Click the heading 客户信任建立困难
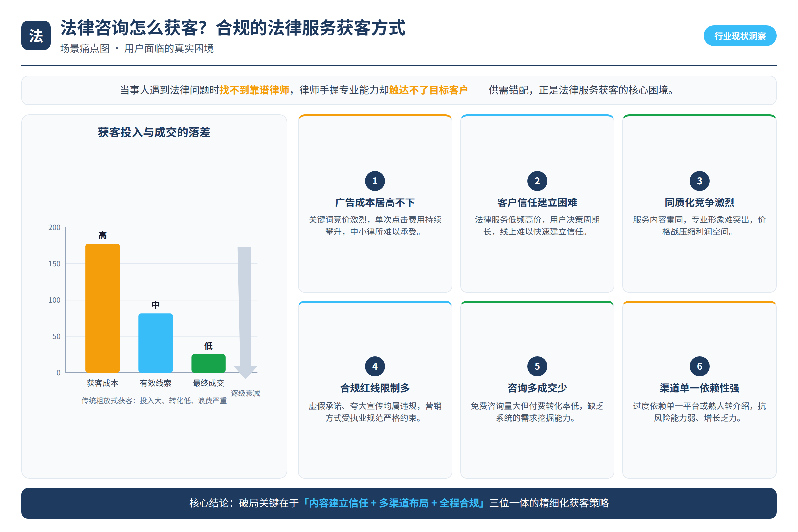 [537, 202]
